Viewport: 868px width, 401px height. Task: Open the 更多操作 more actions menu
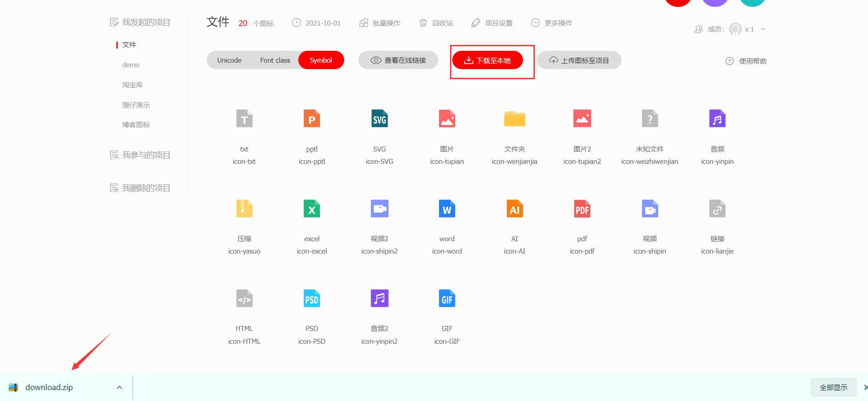coord(552,23)
